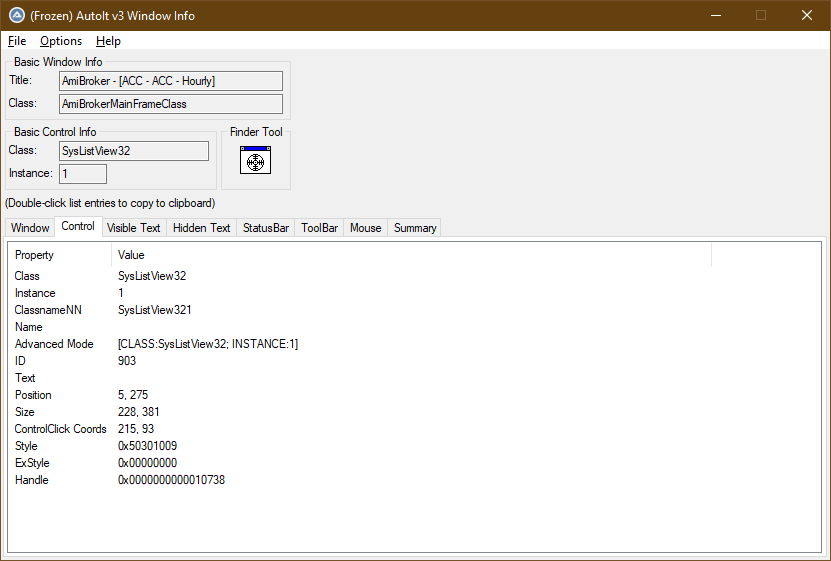Switch to the StatusBar tab
This screenshot has width=831, height=561.
pos(266,228)
